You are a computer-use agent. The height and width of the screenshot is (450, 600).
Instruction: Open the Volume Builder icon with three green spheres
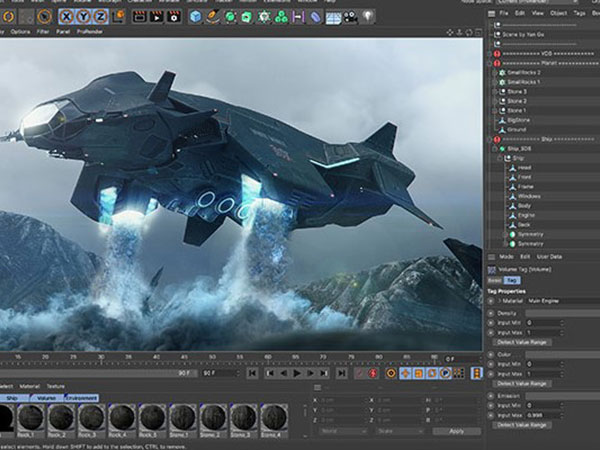281,16
